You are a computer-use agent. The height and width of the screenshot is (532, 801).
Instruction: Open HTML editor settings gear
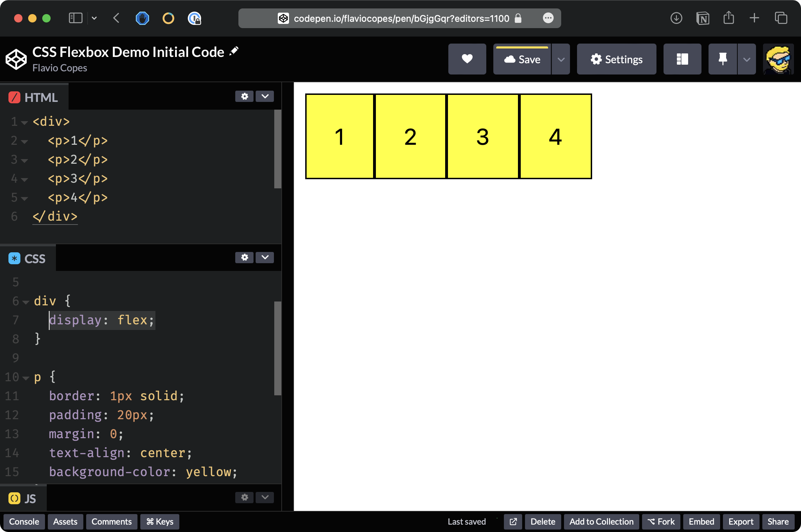tap(244, 96)
